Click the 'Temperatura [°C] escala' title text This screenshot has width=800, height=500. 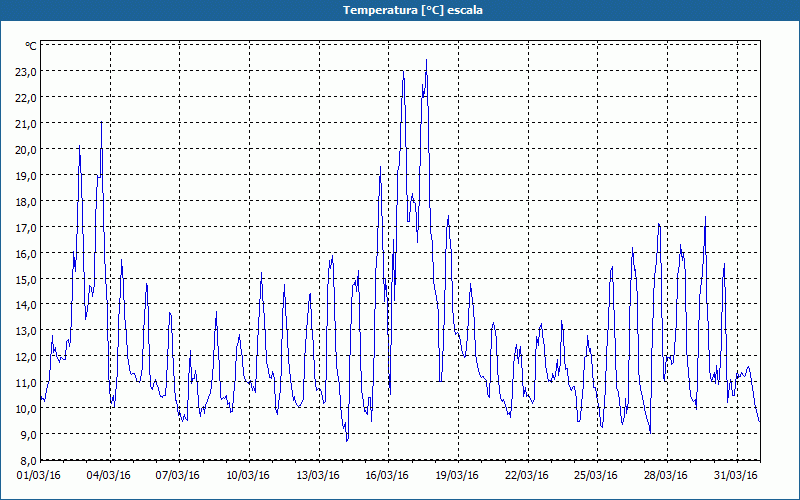pyautogui.click(x=413, y=10)
